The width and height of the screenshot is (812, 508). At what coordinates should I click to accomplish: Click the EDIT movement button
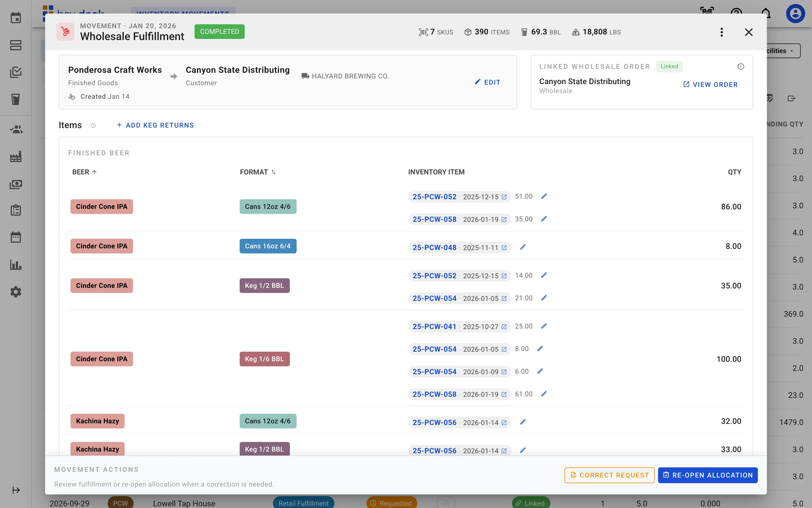point(487,82)
